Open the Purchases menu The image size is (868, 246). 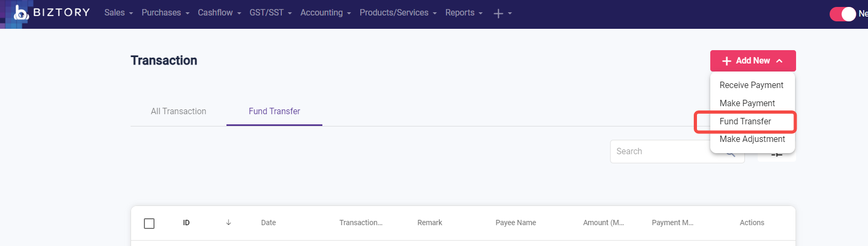coord(165,13)
